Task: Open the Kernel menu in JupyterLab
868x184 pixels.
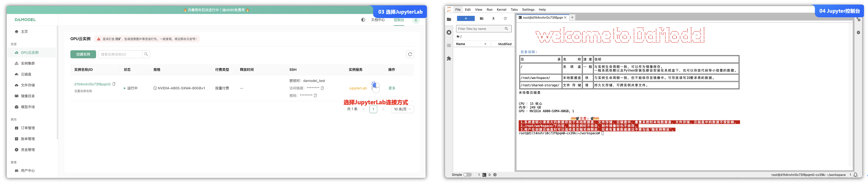Action: coord(501,10)
